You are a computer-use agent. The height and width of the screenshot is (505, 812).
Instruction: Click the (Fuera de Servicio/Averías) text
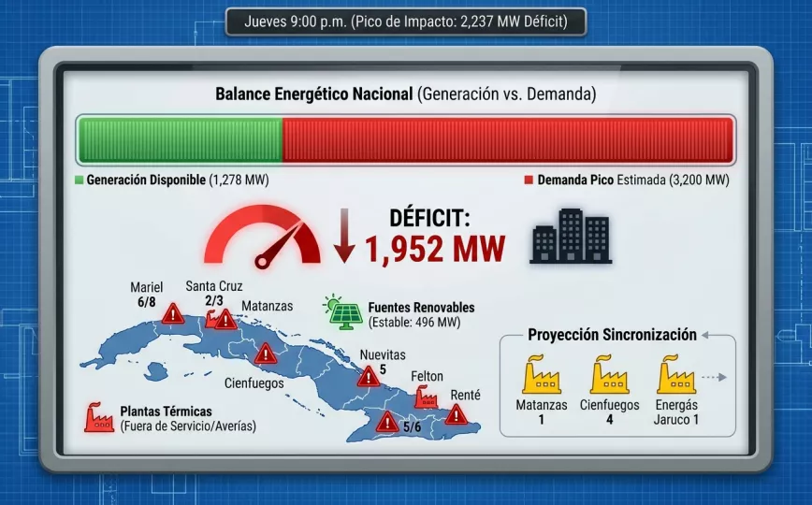(x=188, y=426)
